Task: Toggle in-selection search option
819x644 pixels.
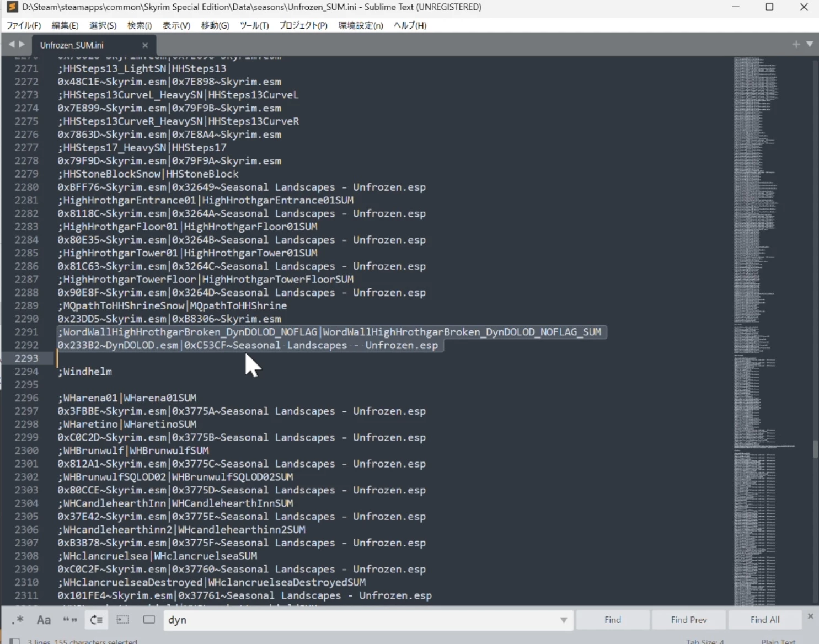Action: (x=122, y=620)
